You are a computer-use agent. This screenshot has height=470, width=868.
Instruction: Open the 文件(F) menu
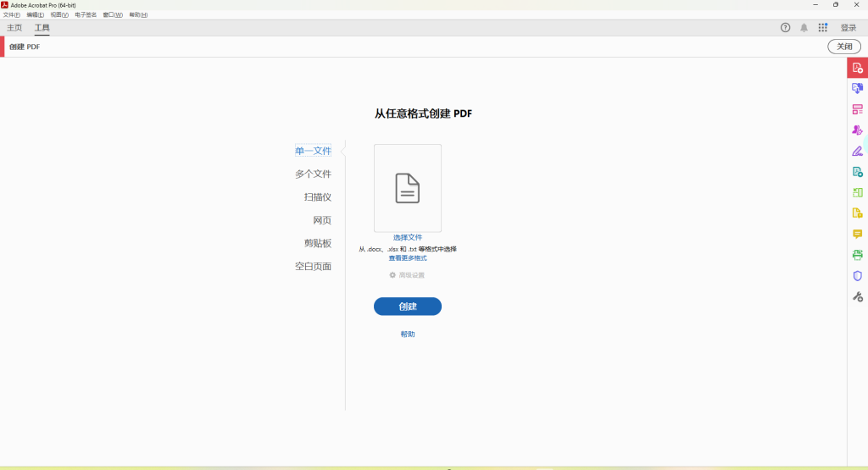pos(12,15)
